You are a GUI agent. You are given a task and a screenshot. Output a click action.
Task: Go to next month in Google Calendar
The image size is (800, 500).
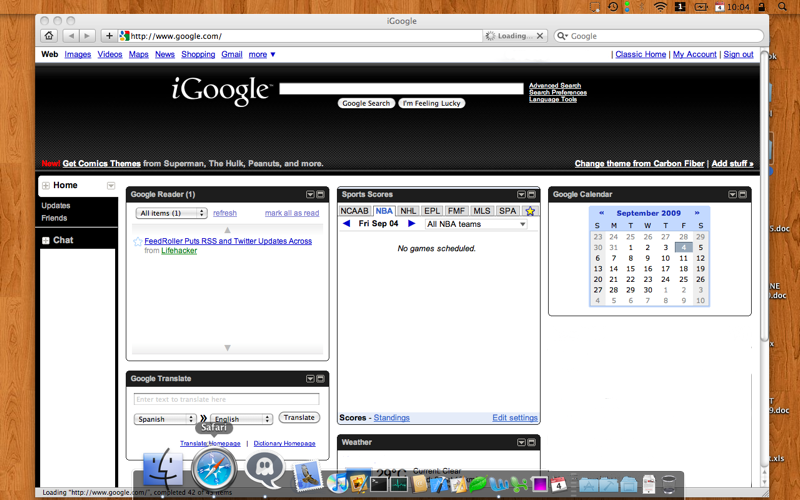[697, 213]
